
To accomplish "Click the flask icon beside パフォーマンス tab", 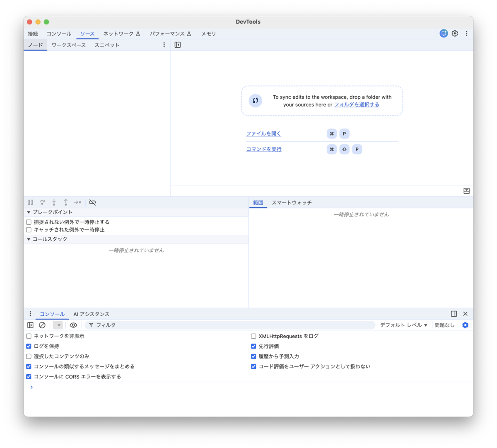I will pyautogui.click(x=189, y=34).
